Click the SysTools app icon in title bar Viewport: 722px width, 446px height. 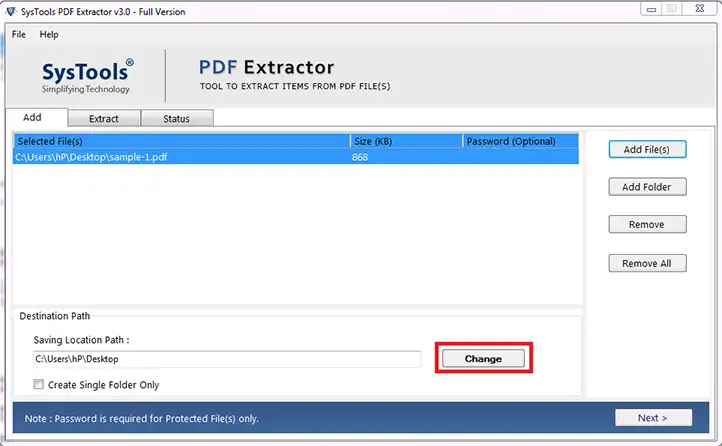point(10,11)
